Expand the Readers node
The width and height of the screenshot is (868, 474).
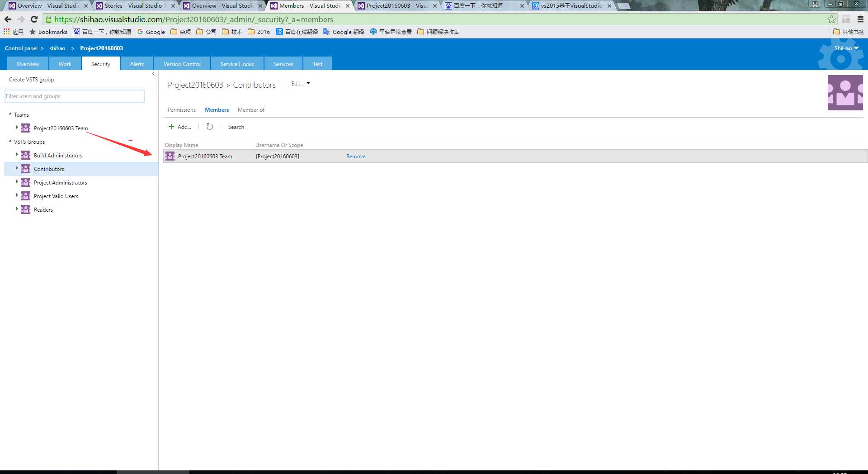coord(17,209)
